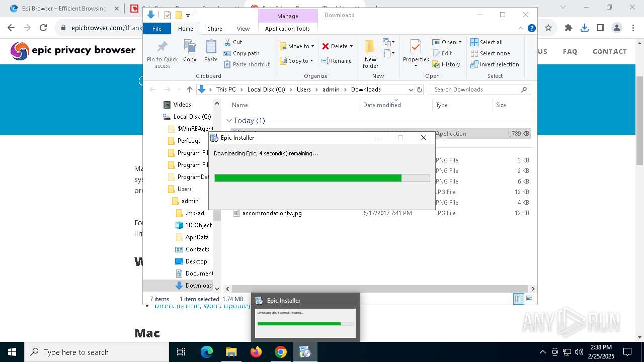
Task: Switch to the Share ribbon tab
Action: (x=215, y=29)
